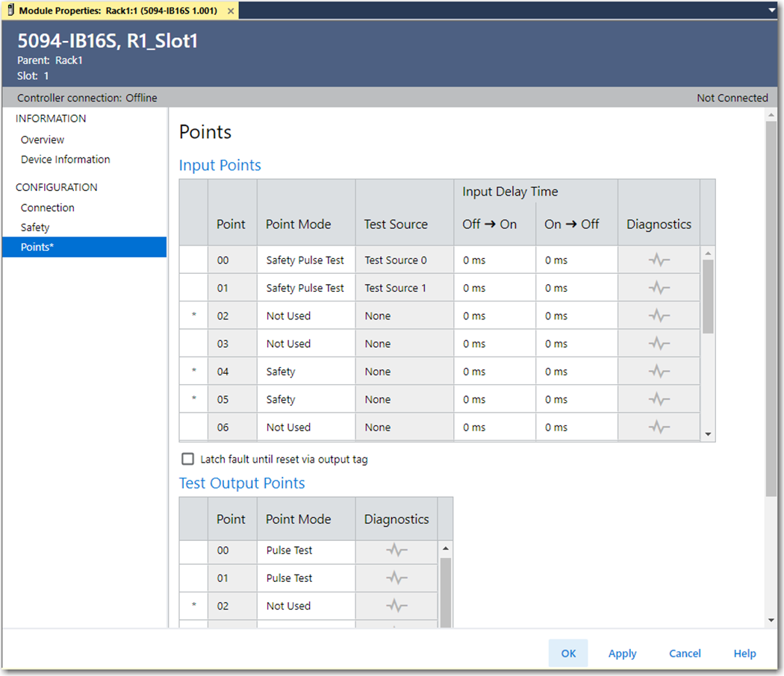
Task: Click the OK button
Action: click(568, 654)
